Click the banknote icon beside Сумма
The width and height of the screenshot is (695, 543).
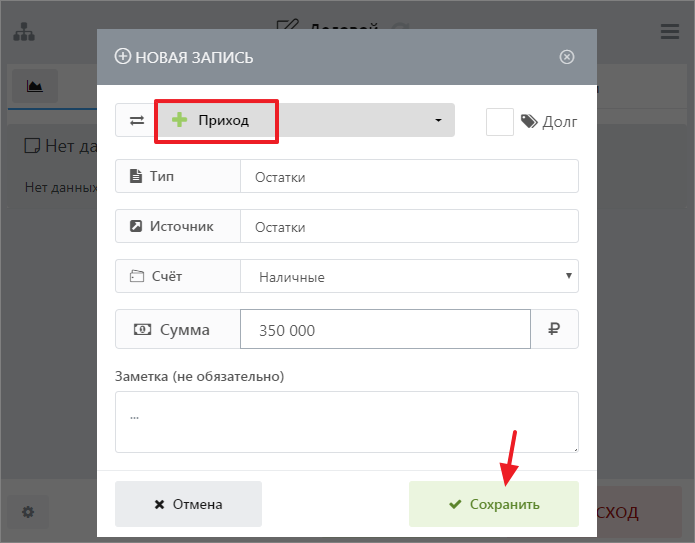tap(142, 329)
